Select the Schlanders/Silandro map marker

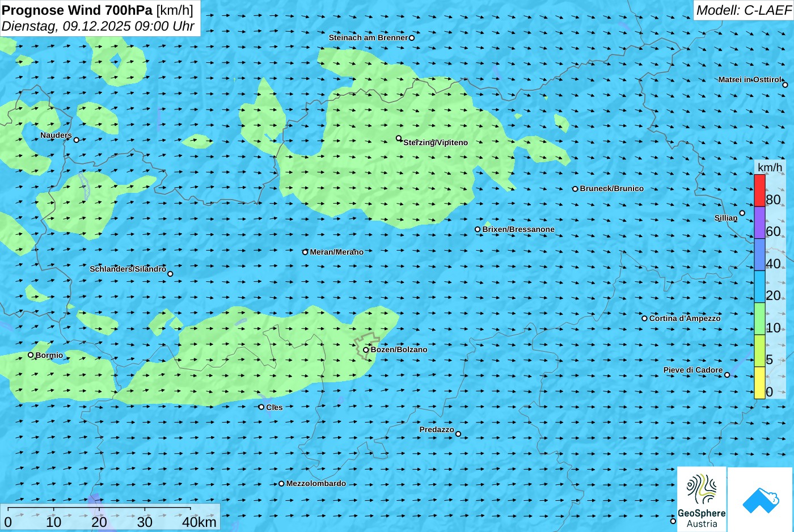(170, 274)
